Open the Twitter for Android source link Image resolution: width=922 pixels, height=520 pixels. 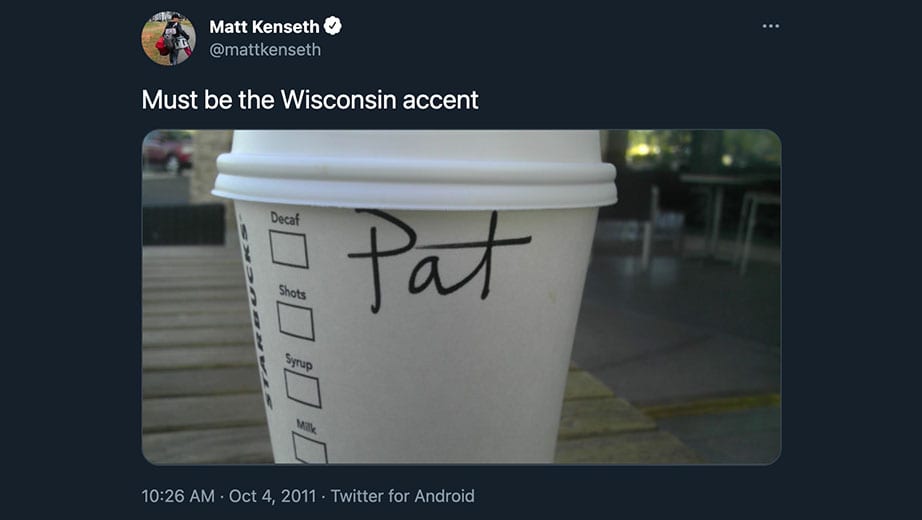402,496
